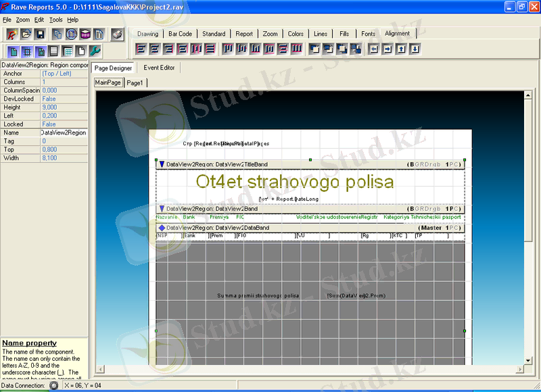
Task: Click the New Global Page round icon
Action: click(x=72, y=34)
